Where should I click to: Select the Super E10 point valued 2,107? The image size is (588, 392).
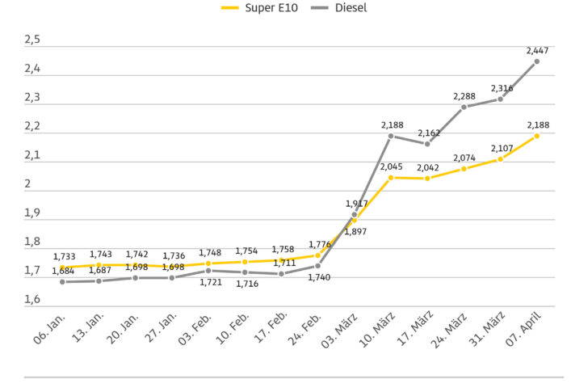(x=501, y=159)
